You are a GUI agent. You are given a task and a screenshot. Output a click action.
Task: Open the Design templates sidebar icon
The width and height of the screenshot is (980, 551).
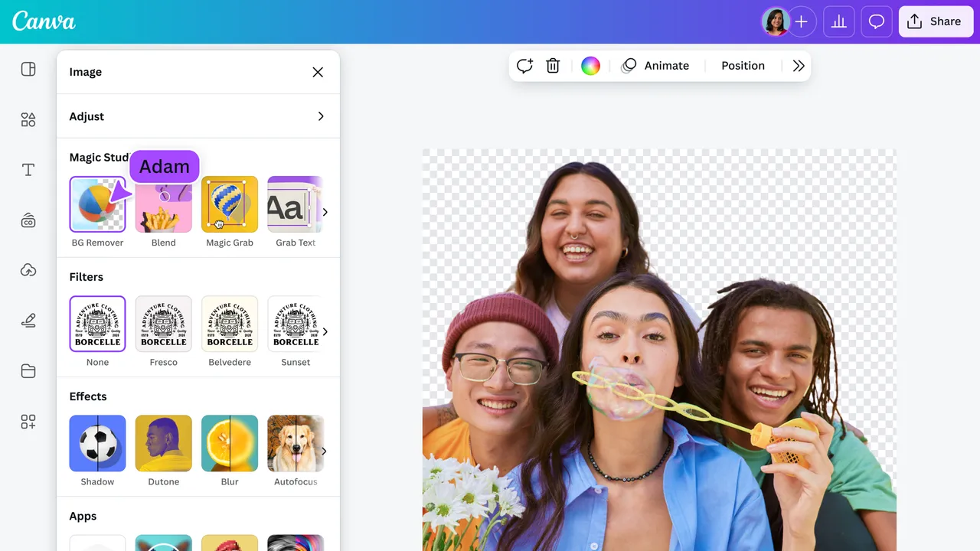28,69
